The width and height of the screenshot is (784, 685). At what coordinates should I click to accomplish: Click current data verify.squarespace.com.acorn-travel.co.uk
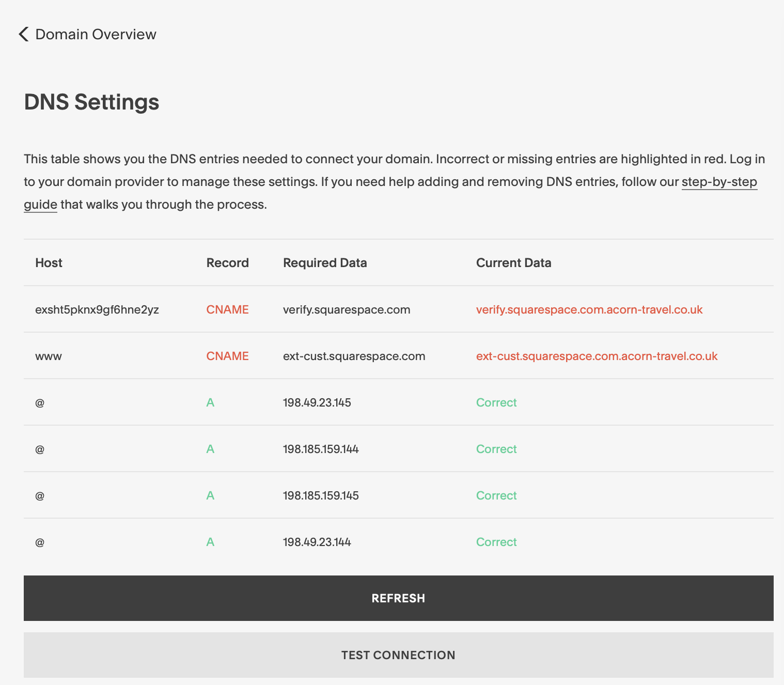[x=589, y=309]
